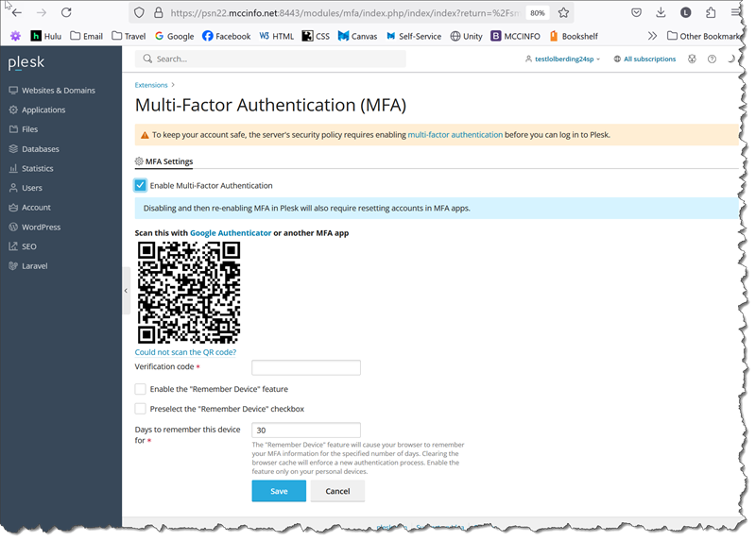Screen dimensions: 756x541
Task: Open the All subscriptions selector
Action: pos(644,59)
